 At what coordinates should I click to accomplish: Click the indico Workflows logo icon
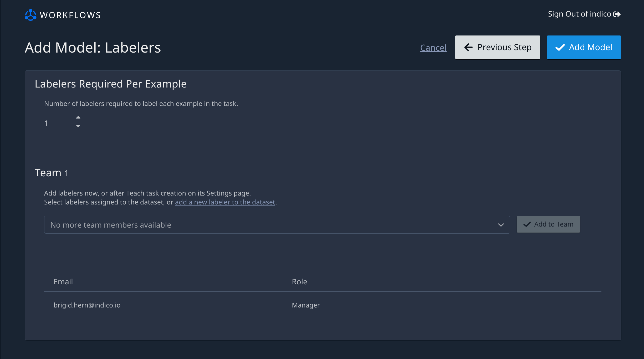pos(30,15)
